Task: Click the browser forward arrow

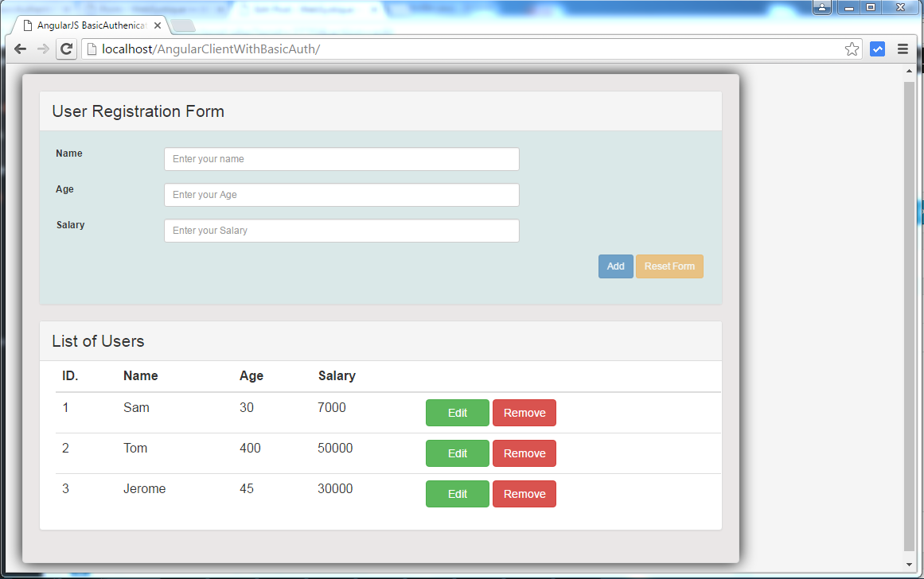Action: [x=43, y=49]
